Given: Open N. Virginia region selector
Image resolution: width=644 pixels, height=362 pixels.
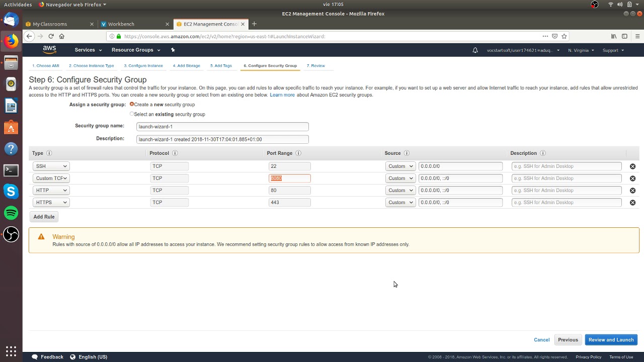Looking at the screenshot, I should tap(581, 50).
